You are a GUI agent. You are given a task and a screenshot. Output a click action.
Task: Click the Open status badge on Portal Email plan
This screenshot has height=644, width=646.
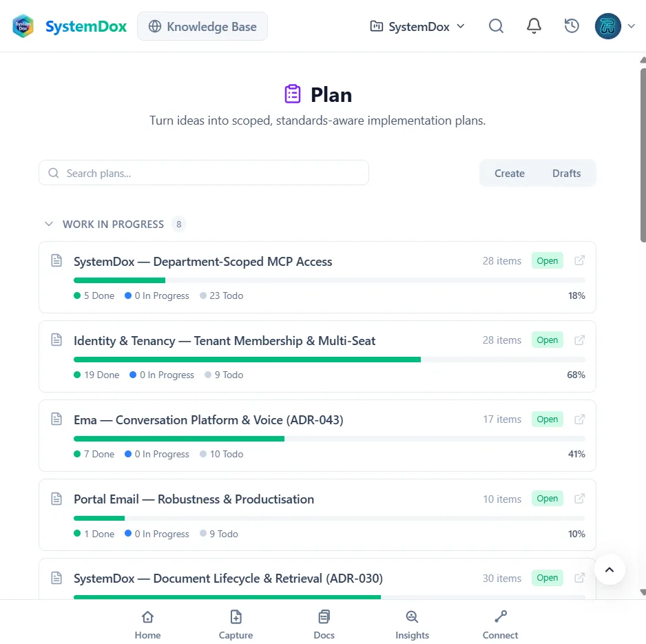pos(547,499)
